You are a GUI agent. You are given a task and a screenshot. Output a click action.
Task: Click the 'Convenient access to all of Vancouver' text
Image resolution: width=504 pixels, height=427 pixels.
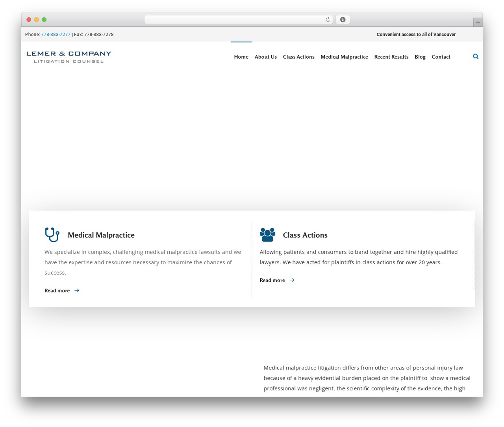click(416, 35)
